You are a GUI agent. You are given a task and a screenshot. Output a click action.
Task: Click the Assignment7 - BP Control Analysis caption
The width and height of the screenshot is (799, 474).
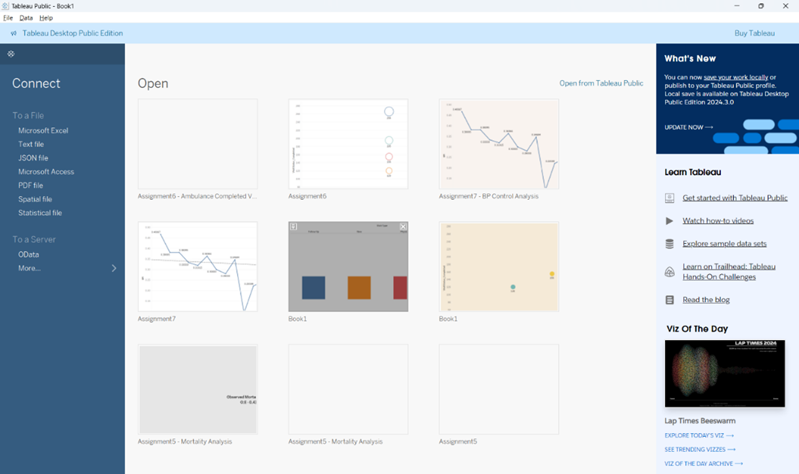[489, 196]
